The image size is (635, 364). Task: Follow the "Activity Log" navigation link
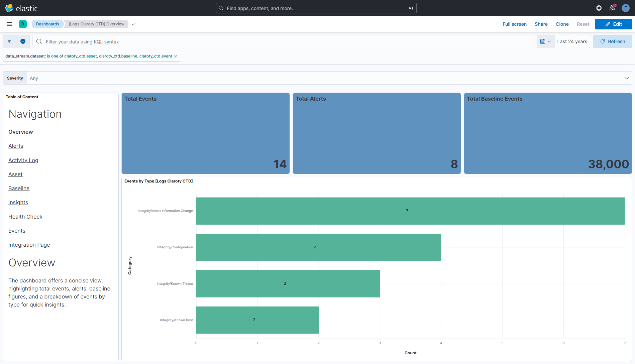pos(23,160)
